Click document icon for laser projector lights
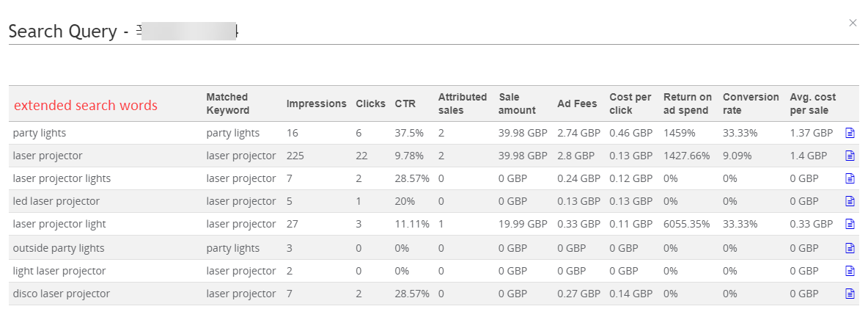Image resolution: width=868 pixels, height=309 pixels. pos(850,179)
